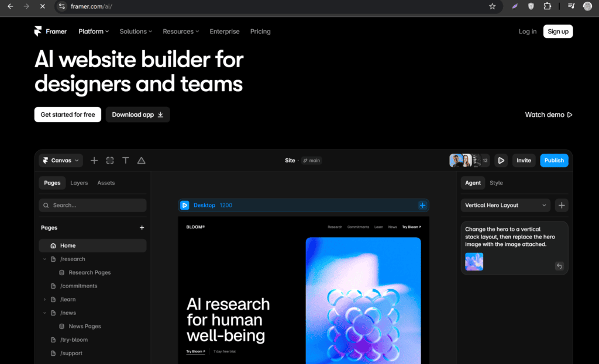The height and width of the screenshot is (364, 599).
Task: Select the triangle shape tool
Action: (142, 161)
